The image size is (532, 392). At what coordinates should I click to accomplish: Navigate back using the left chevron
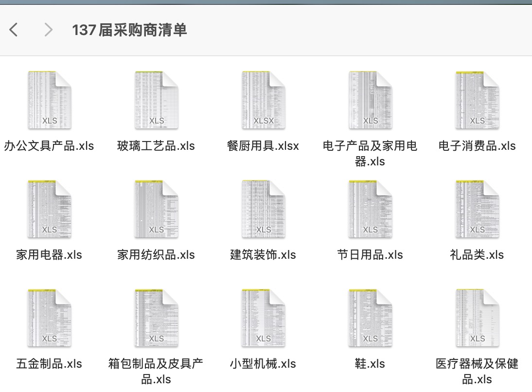[13, 30]
